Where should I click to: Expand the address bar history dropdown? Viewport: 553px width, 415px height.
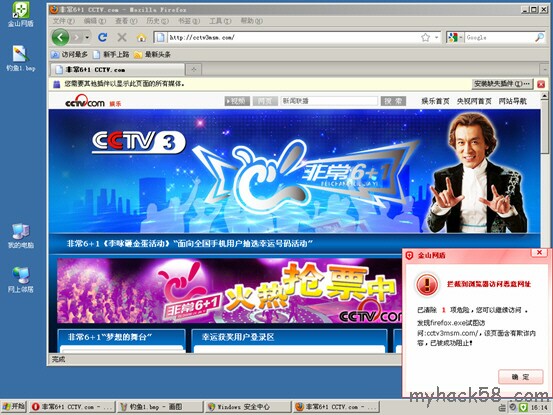437,37
